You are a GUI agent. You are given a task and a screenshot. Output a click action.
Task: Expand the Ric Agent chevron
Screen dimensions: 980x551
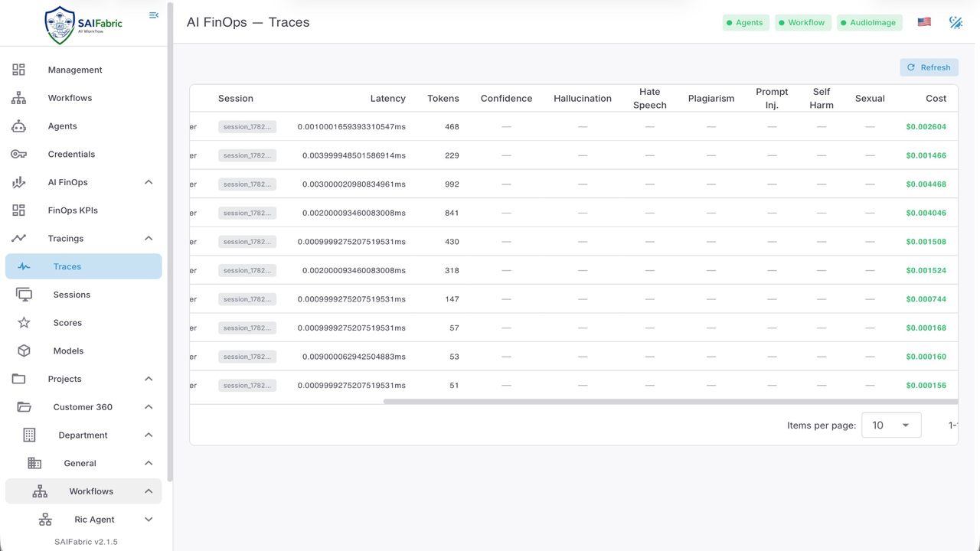point(149,520)
